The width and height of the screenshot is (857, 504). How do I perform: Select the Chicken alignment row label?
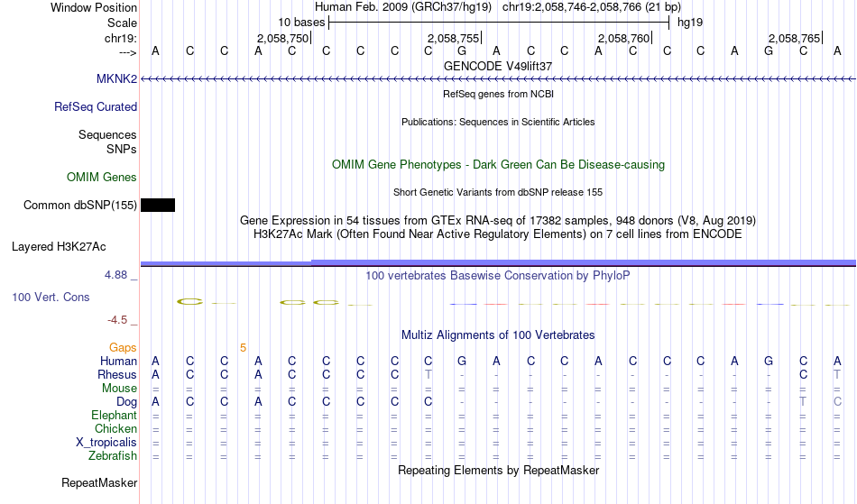pyautogui.click(x=115, y=428)
